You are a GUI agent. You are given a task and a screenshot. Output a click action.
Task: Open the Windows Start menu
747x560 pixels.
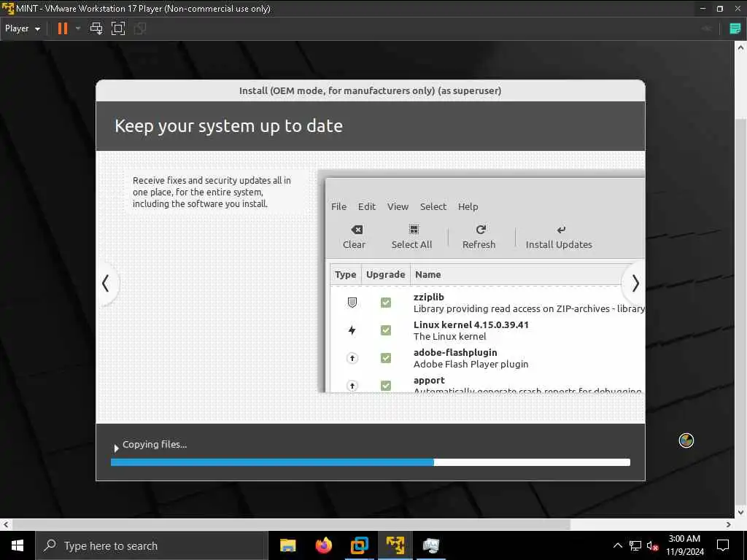coord(18,545)
